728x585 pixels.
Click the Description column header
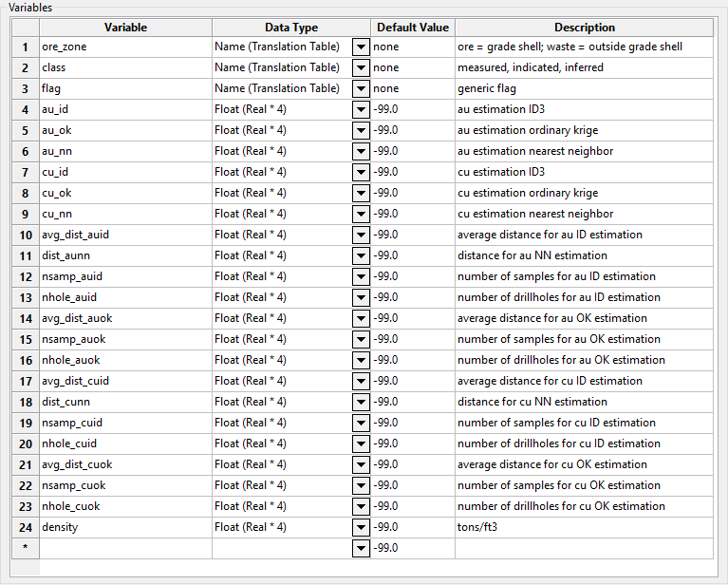[584, 28]
